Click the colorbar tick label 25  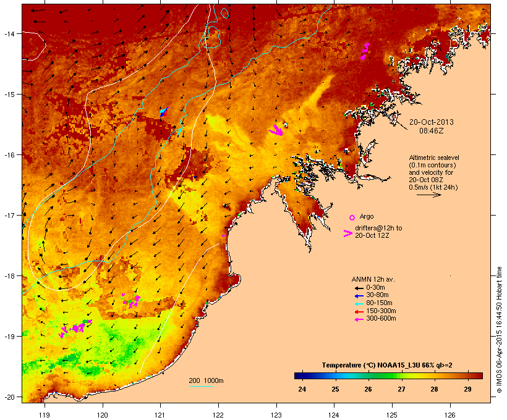pyautogui.click(x=335, y=389)
